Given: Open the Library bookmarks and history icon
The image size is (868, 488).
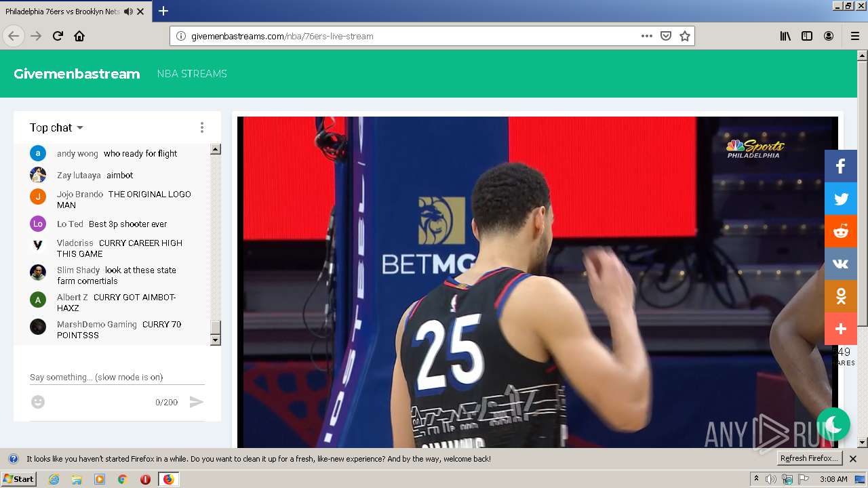Looking at the screenshot, I should [x=785, y=36].
